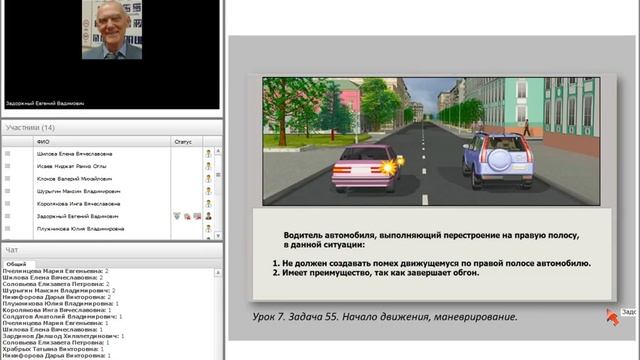Select participant Клоков Валерий Михайлович in the list
Image resolution: width=640 pixels, height=360 pixels.
coord(74,179)
